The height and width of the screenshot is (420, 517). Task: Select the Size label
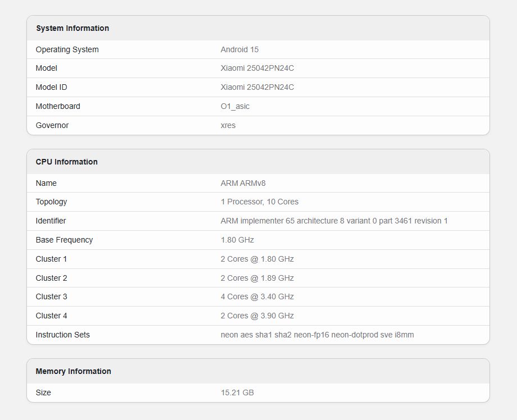[x=43, y=392]
